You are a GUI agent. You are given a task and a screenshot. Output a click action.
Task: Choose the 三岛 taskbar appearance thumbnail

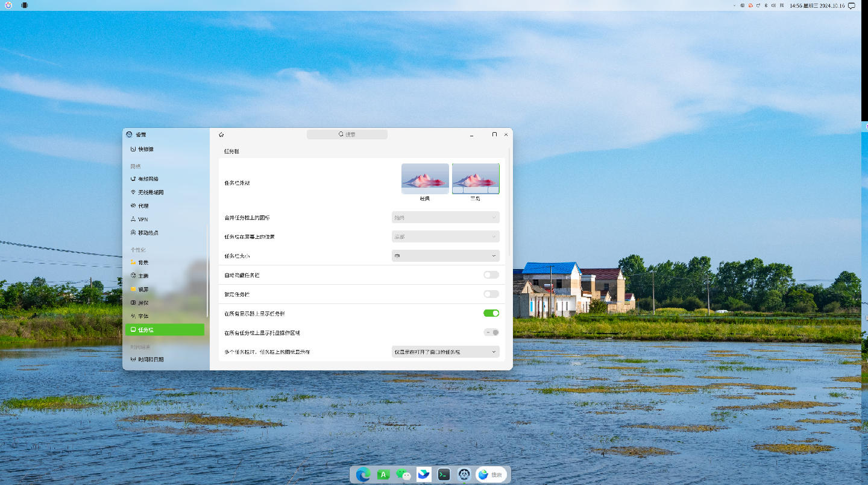476,179
